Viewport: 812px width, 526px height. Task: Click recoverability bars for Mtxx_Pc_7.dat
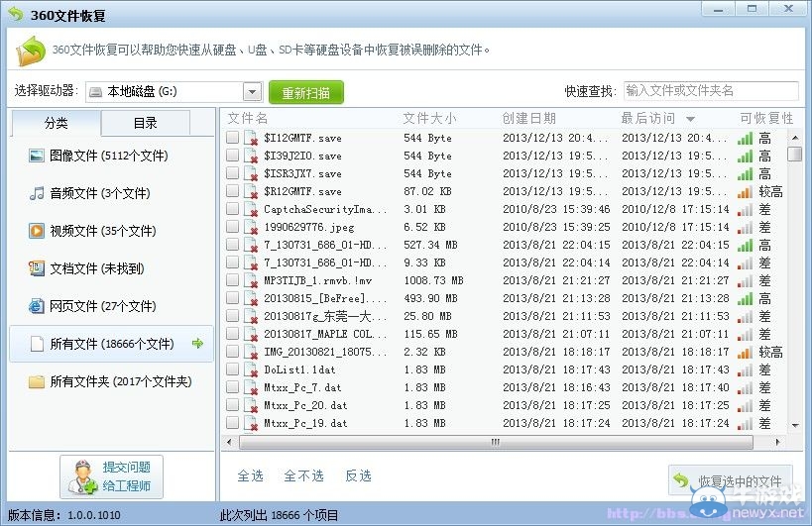(745, 387)
